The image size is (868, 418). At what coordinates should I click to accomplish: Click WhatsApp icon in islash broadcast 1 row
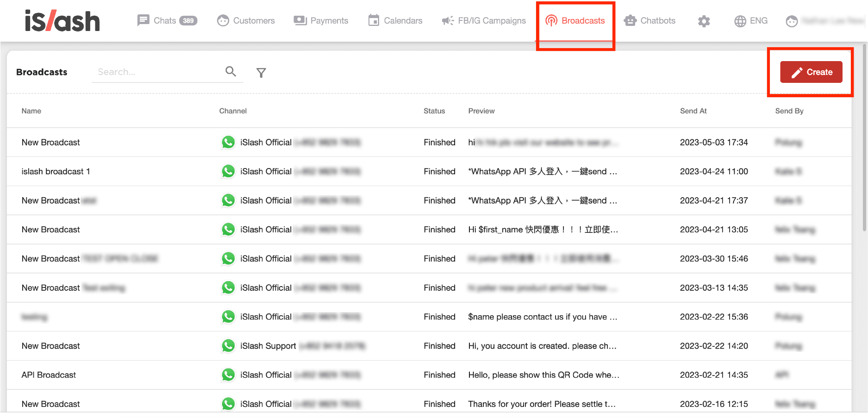pos(228,171)
